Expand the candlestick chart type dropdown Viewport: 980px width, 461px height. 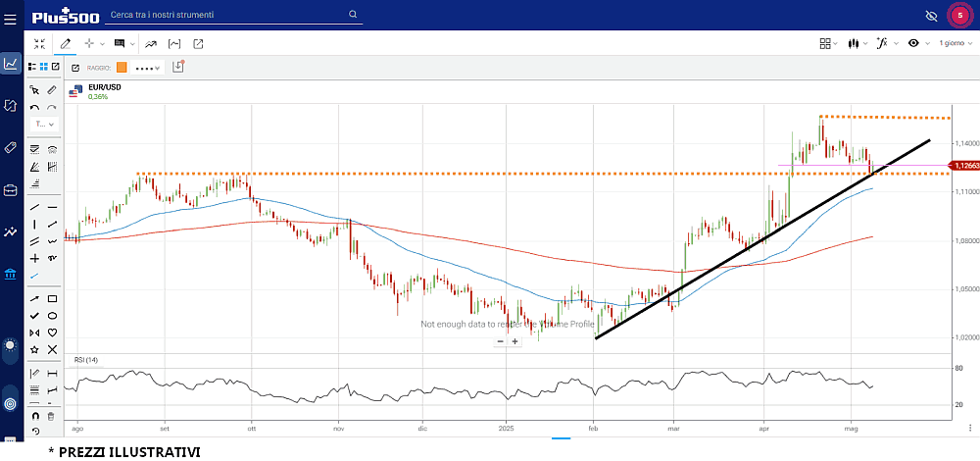[x=858, y=43]
